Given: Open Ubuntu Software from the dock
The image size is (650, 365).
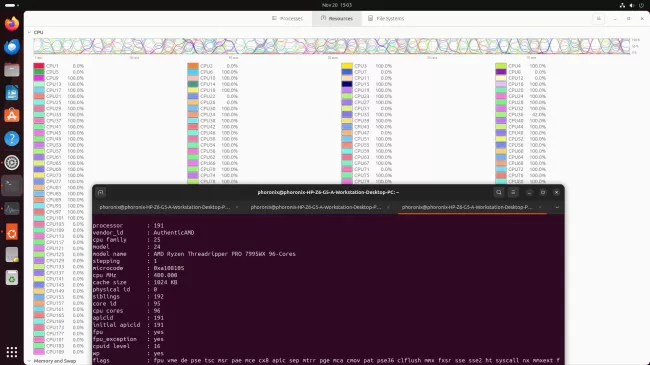Looking at the screenshot, I should [12, 115].
